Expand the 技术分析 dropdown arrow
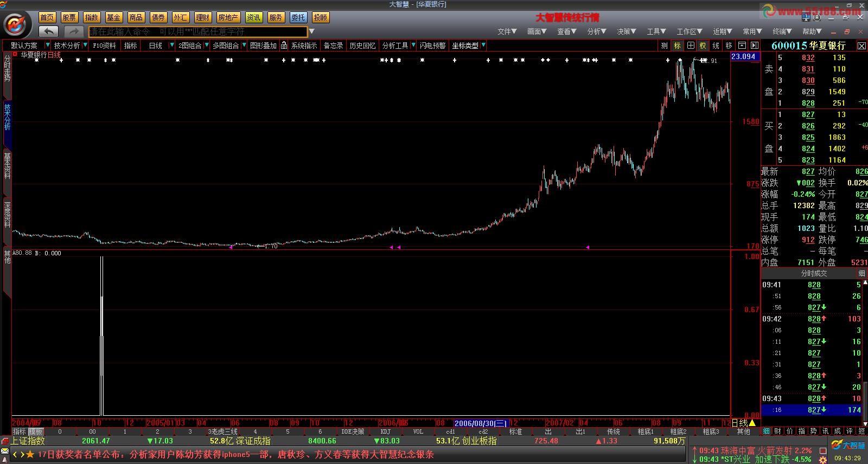 click(85, 46)
